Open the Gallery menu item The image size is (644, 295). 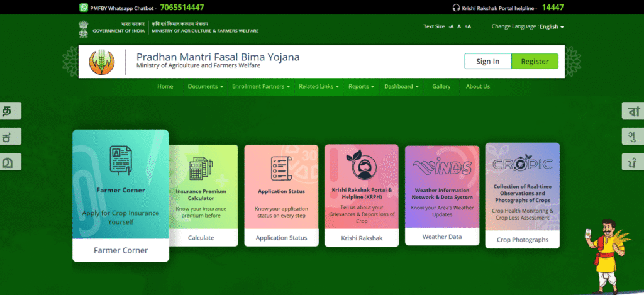pos(441,86)
